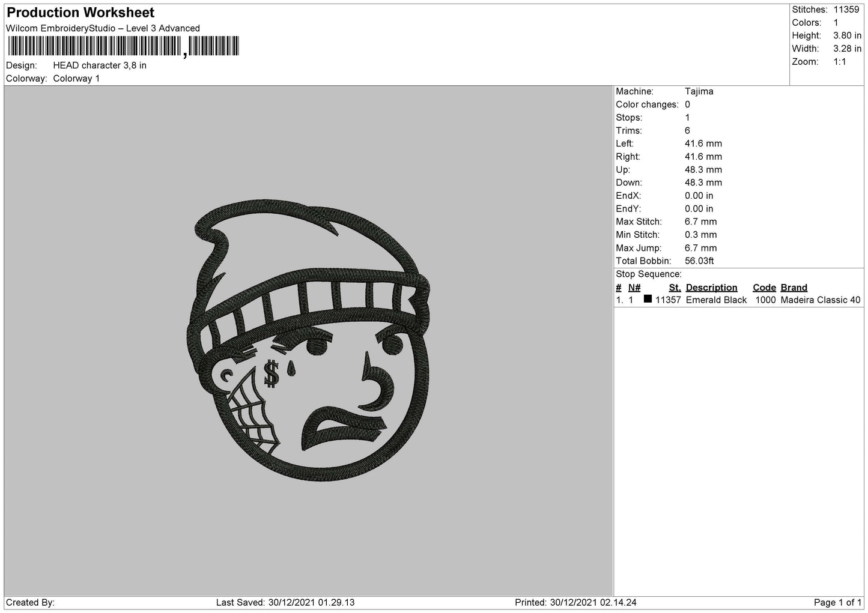
Task: Click the design name HEAD character 3,8 in
Action: pos(100,65)
